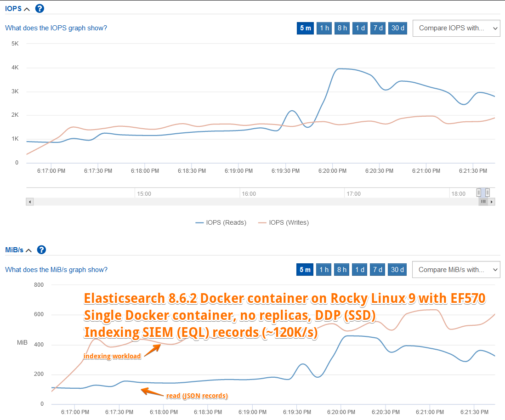Select the 1 h range for MiB/s graph
The width and height of the screenshot is (505, 420).
(323, 270)
